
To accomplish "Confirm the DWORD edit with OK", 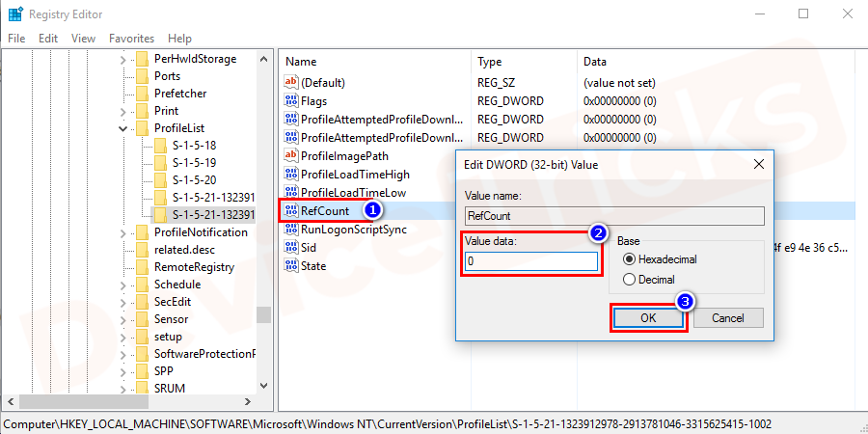I will pos(648,317).
